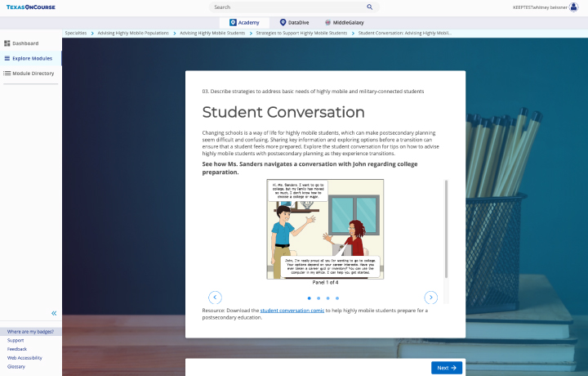588x376 pixels.
Task: Select the second carousel dot
Action: [318, 298]
